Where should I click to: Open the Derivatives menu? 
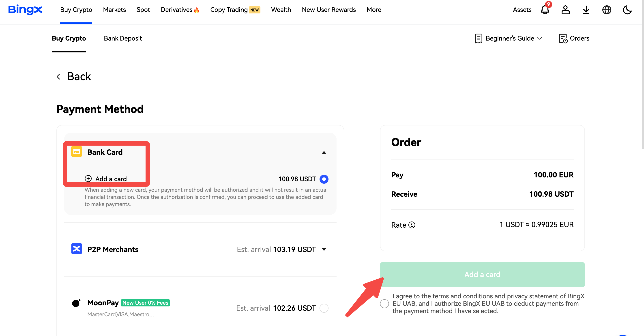pyautogui.click(x=180, y=10)
